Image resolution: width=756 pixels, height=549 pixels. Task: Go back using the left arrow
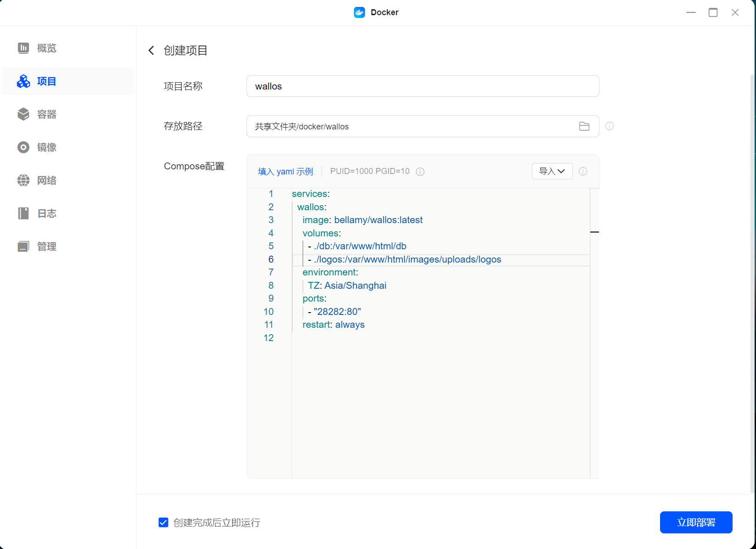pyautogui.click(x=151, y=50)
